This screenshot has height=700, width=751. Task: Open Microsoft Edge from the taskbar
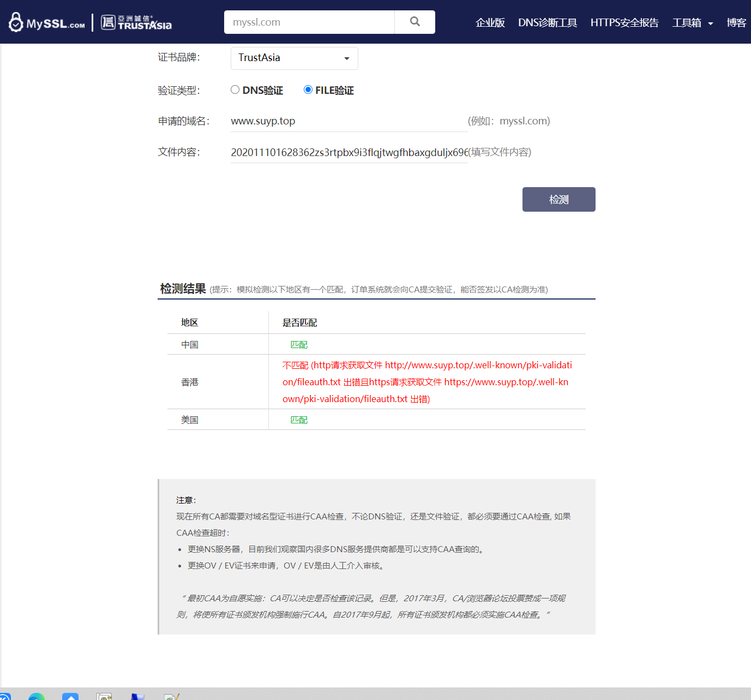coord(36,696)
